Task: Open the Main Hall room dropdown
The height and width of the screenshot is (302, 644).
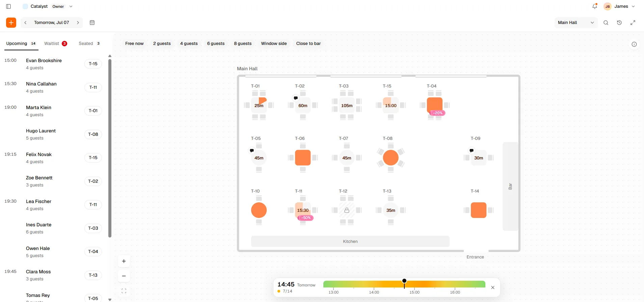Action: coord(576,23)
